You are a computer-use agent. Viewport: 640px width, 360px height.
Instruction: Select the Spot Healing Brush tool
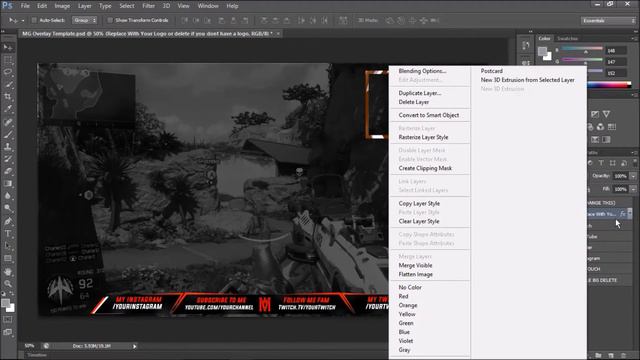coord(8,122)
